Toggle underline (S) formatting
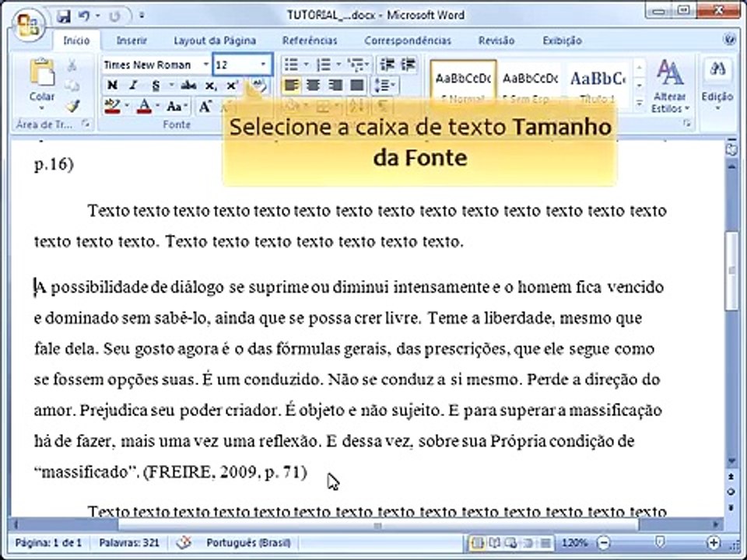The height and width of the screenshot is (560, 747). tap(156, 86)
